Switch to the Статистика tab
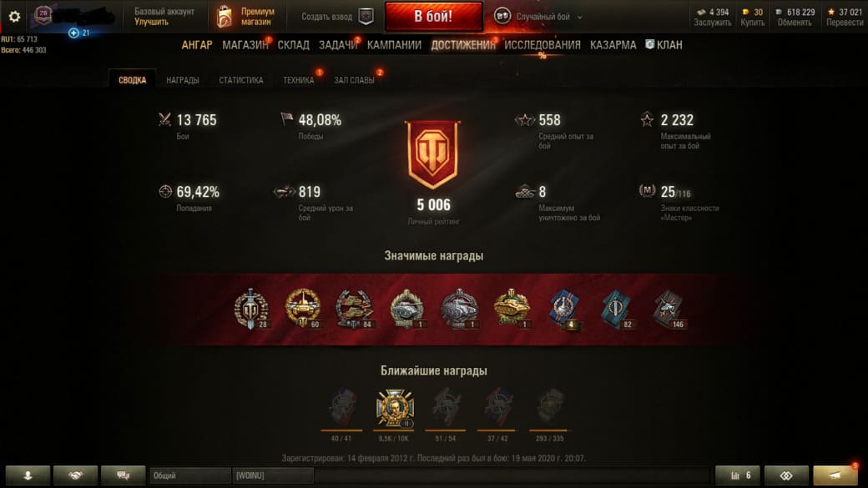Screen dimensions: 868x488 tap(241, 80)
